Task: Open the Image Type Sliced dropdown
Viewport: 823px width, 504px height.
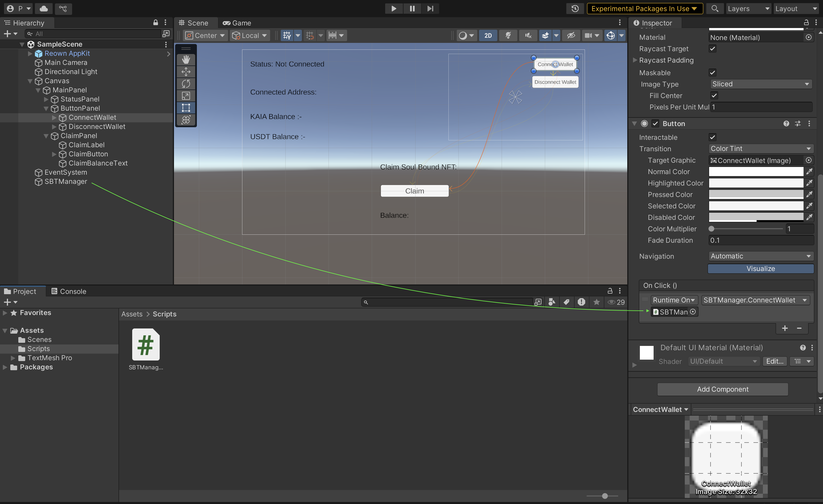Action: [x=761, y=84]
